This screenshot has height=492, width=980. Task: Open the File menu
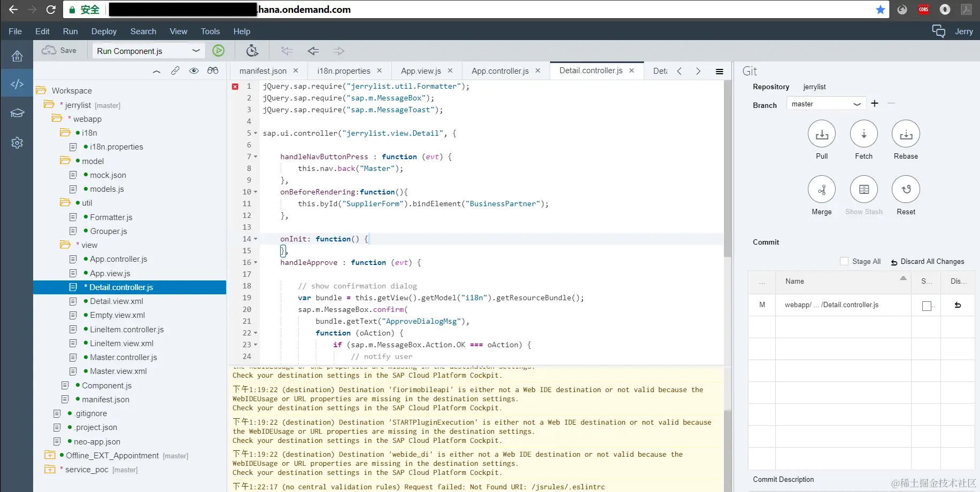pos(15,32)
